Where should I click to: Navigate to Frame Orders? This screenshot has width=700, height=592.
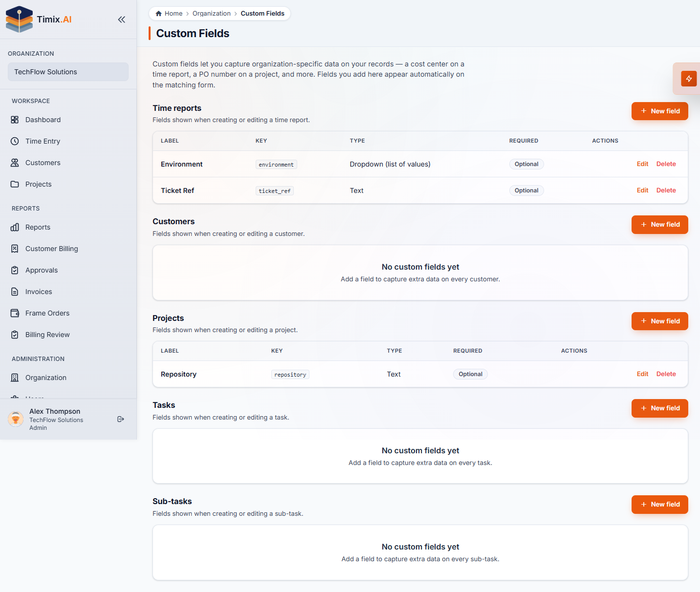click(68, 313)
